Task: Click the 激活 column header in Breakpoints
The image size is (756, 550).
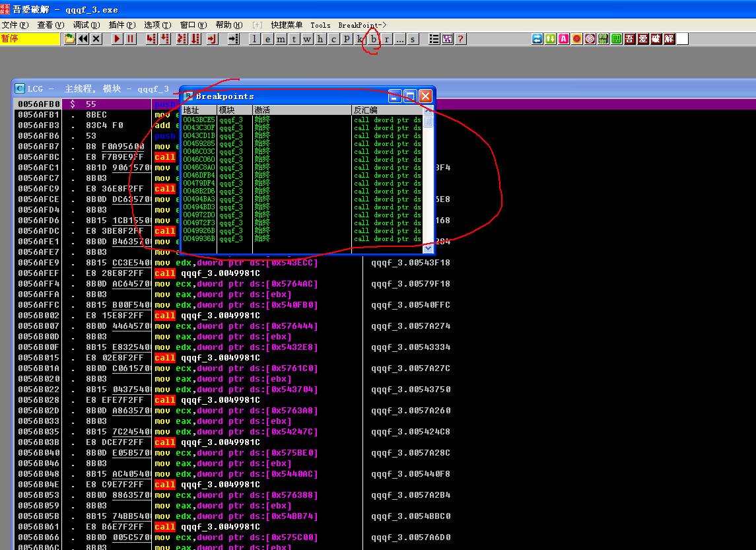Action: pyautogui.click(x=302, y=110)
